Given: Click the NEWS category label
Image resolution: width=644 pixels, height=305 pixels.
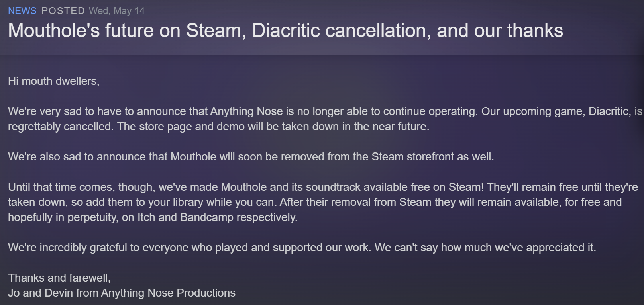Looking at the screenshot, I should (x=22, y=11).
